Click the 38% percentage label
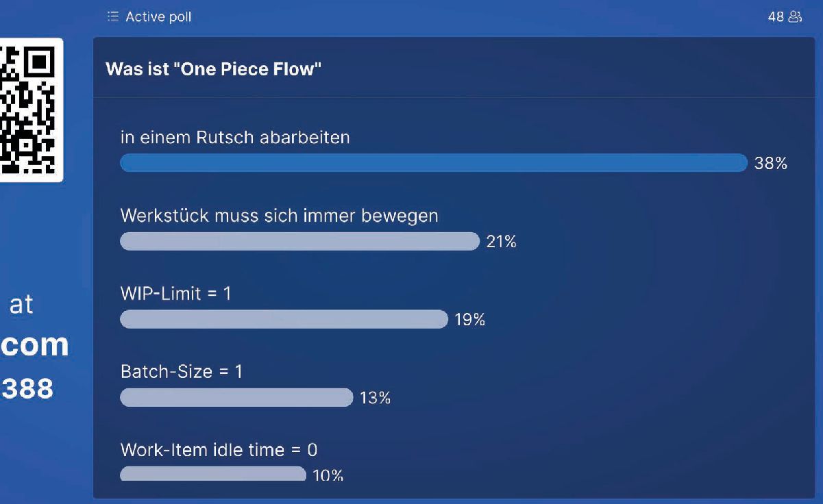The width and height of the screenshot is (823, 504). pyautogui.click(x=771, y=164)
